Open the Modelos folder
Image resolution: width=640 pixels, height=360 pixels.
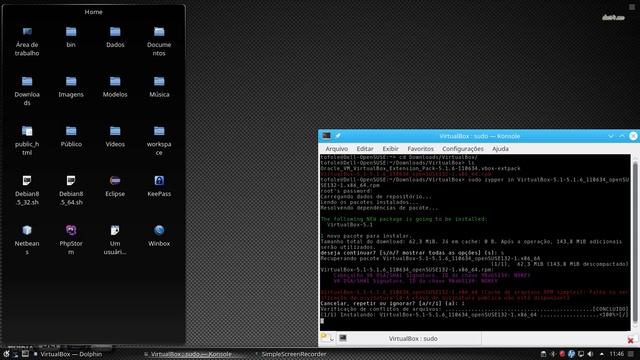point(115,87)
